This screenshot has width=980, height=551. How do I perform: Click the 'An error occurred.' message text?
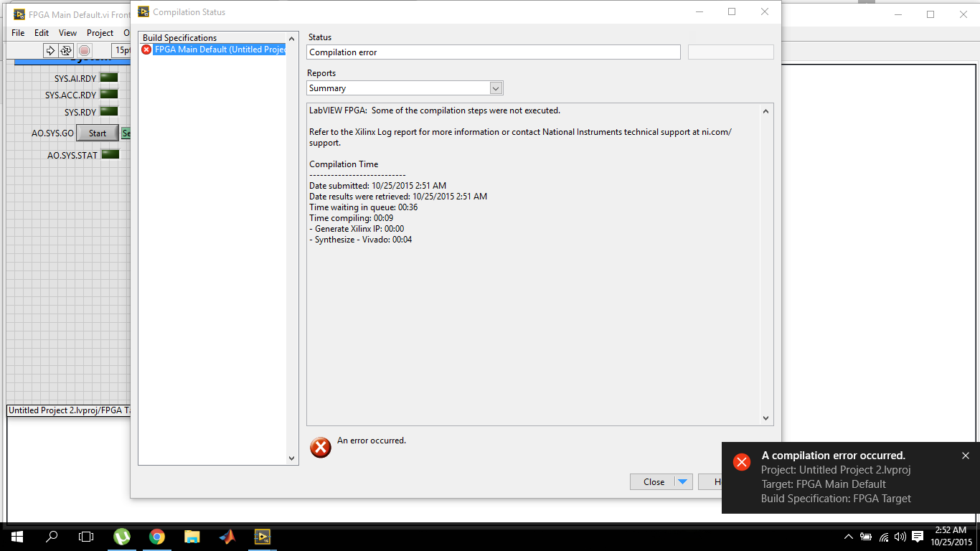(372, 441)
